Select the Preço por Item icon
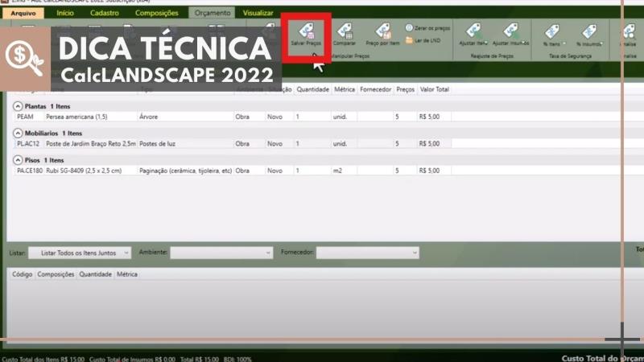The height and width of the screenshot is (362, 644). [382, 34]
